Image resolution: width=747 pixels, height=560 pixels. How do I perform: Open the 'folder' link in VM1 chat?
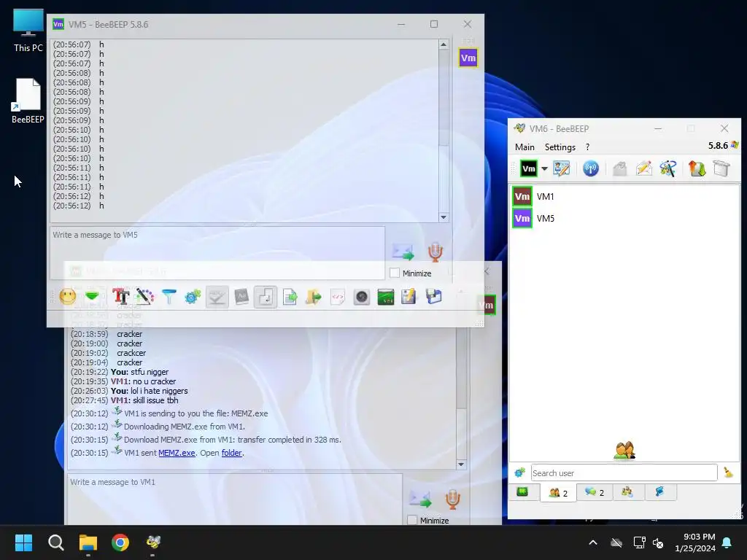[231, 453]
